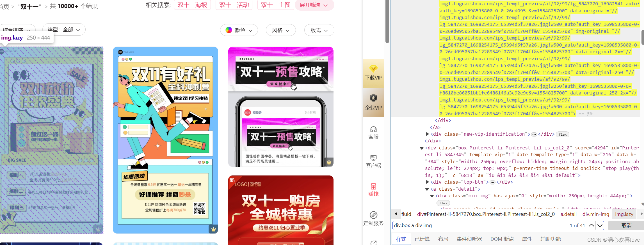Select a.detail in DevTools breadcrumb
This screenshot has width=644, height=245.
(x=568, y=214)
